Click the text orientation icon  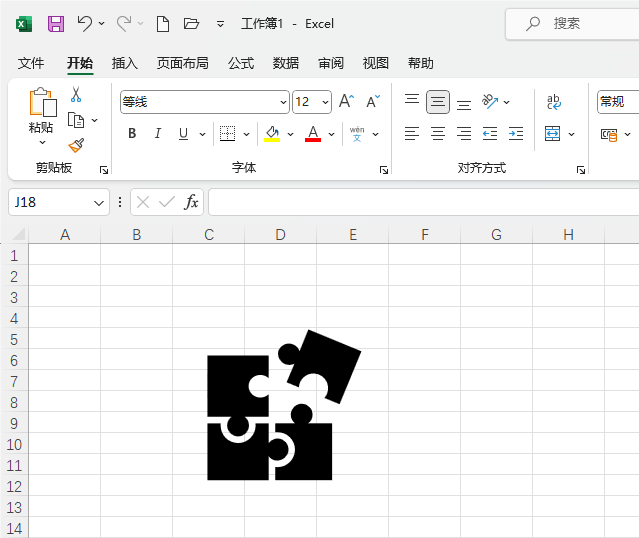click(490, 101)
